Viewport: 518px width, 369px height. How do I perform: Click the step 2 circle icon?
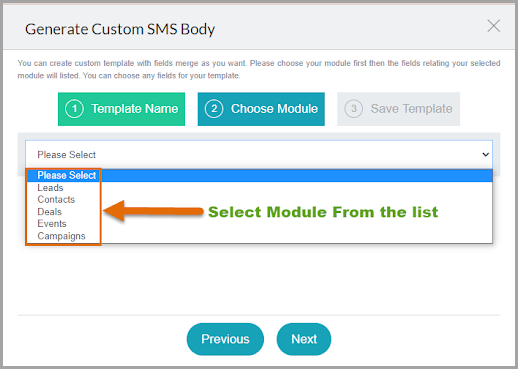[214, 109]
